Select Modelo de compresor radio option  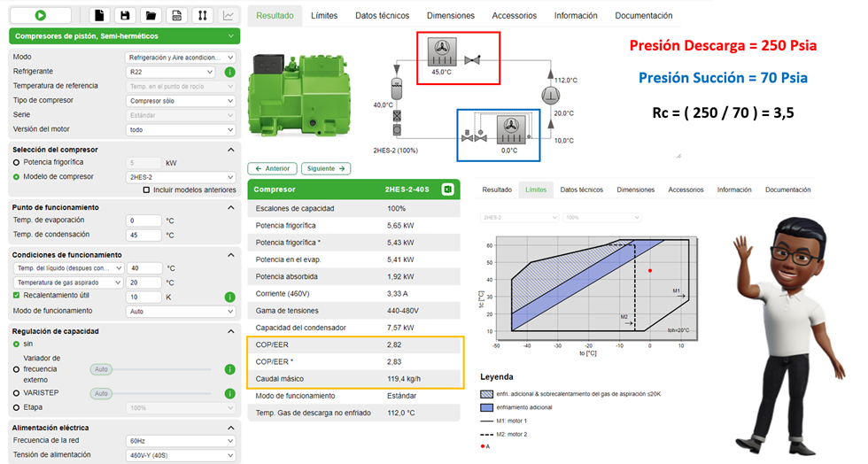[16, 177]
